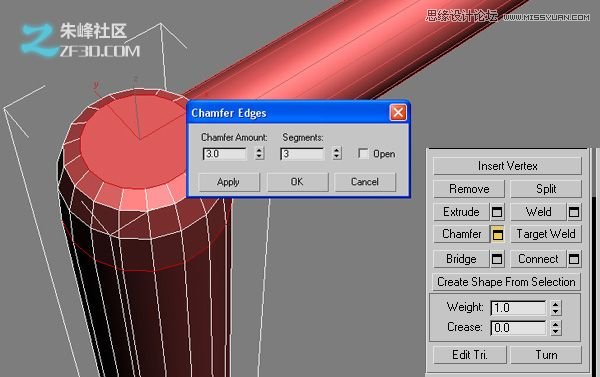This screenshot has height=377, width=600.
Task: Open Weld settings dialog box icon
Action: 574,212
